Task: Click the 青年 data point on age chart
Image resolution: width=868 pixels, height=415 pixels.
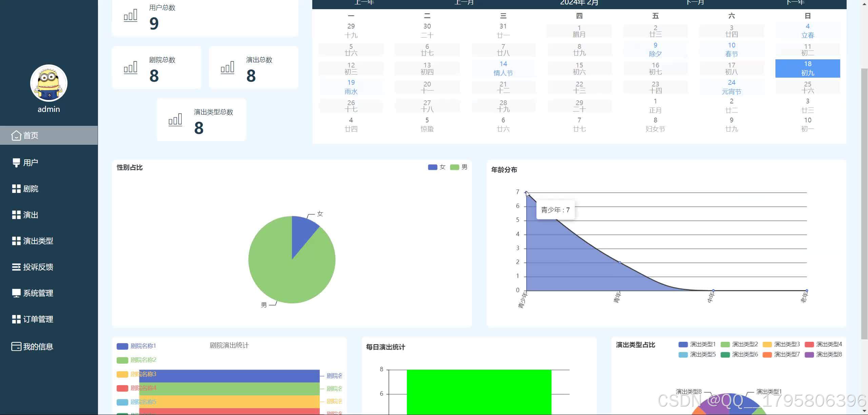Action: (620, 262)
